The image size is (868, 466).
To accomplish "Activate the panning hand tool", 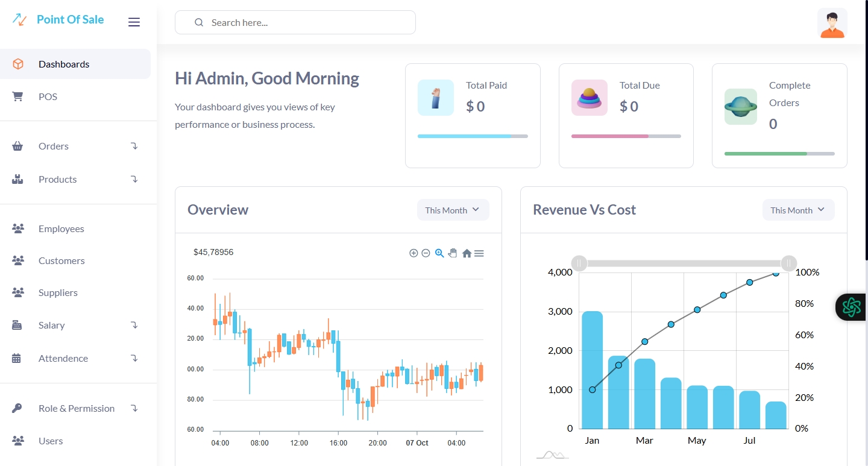I will (x=453, y=253).
